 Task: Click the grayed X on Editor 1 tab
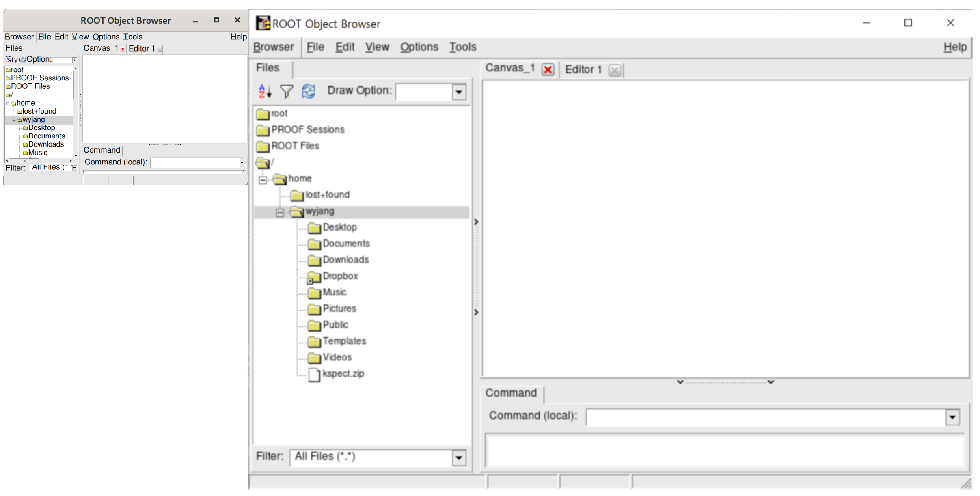615,71
